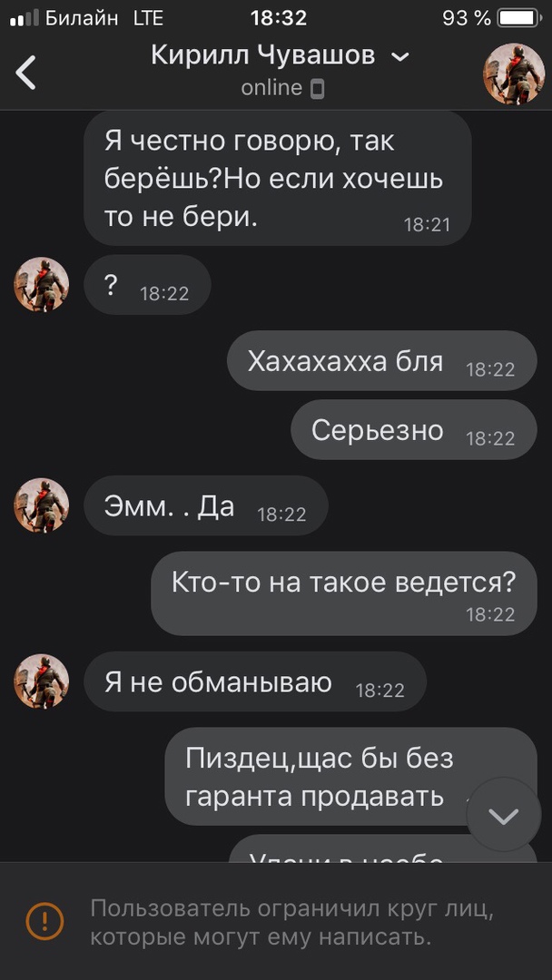552x980 pixels.
Task: Tap the online status mobile device icon
Action: pos(318,89)
